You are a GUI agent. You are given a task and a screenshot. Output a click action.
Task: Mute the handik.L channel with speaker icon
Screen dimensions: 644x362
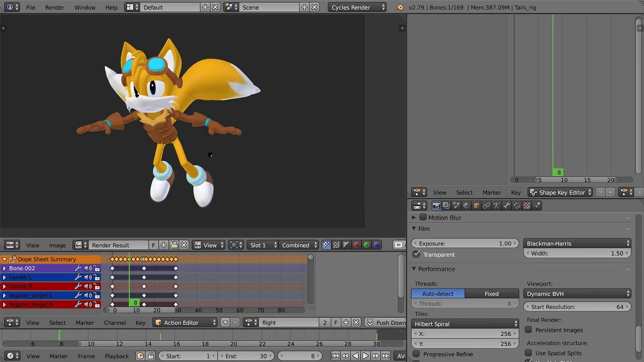coord(88,278)
